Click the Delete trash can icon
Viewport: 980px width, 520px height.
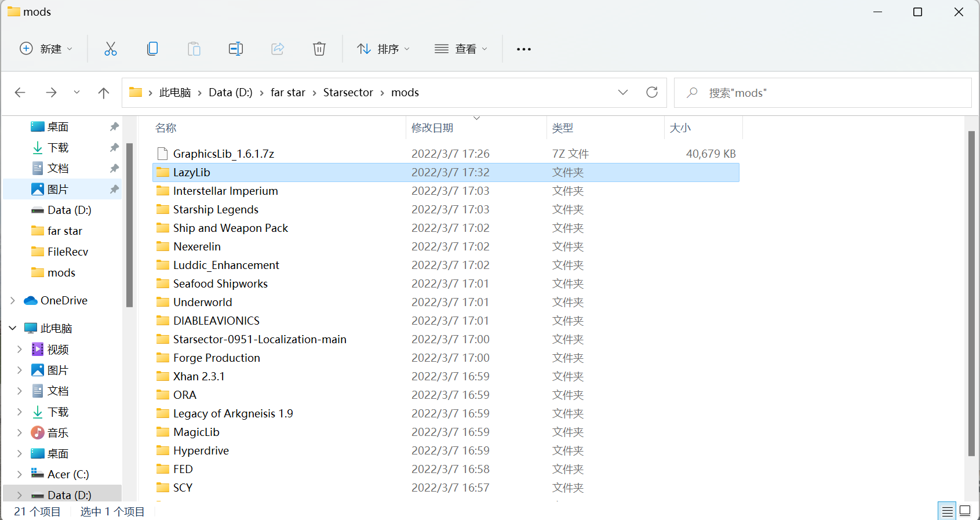click(319, 49)
